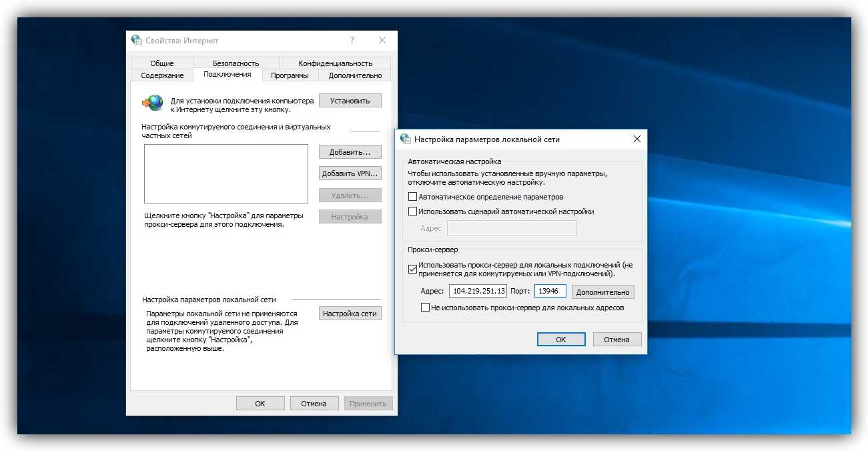This screenshot has width=868, height=451.
Task: Go to the Дополнительно tab
Action: (x=355, y=75)
